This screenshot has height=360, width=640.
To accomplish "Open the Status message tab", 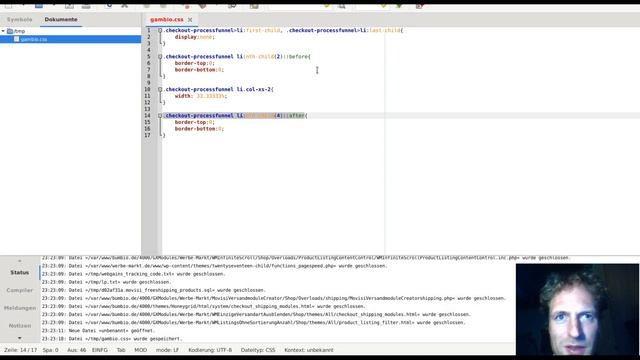I will click(20, 273).
